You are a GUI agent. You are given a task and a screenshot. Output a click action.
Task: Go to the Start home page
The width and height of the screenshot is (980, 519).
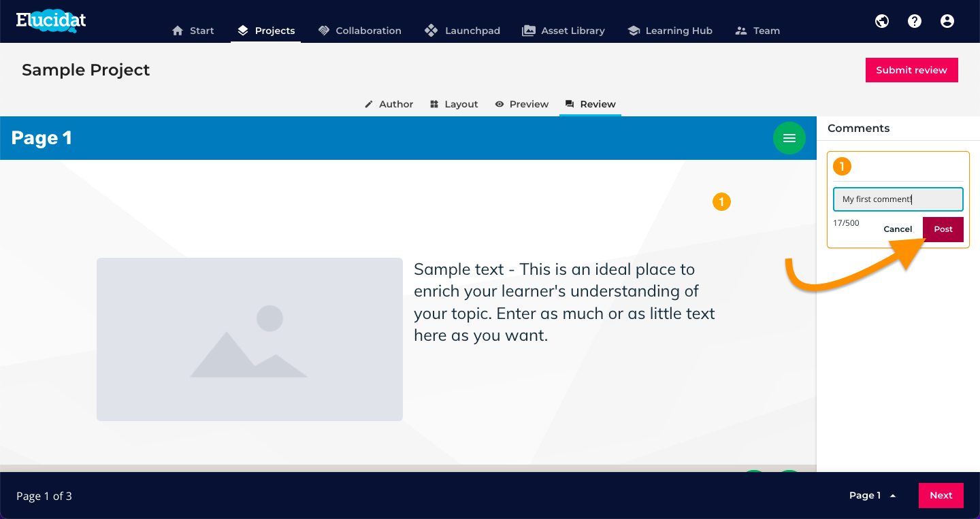[x=193, y=31]
